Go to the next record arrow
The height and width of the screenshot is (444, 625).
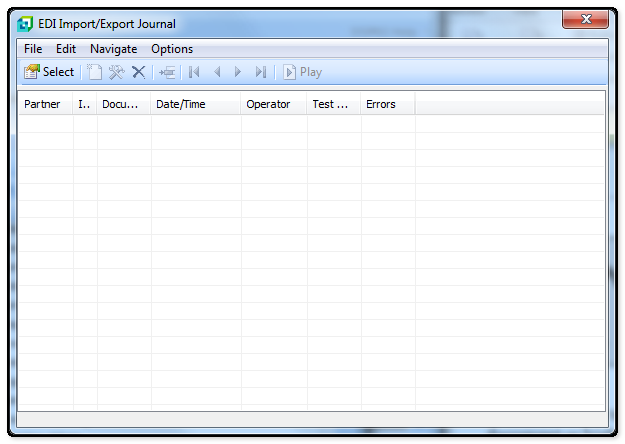click(238, 72)
